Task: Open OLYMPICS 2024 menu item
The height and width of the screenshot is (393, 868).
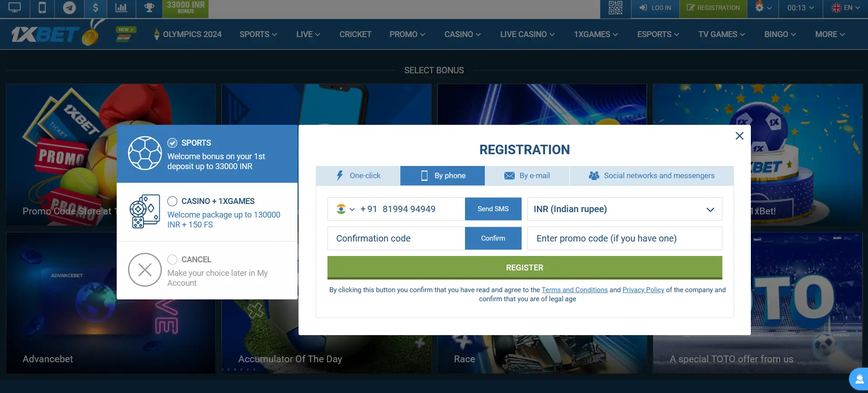Action: point(188,34)
